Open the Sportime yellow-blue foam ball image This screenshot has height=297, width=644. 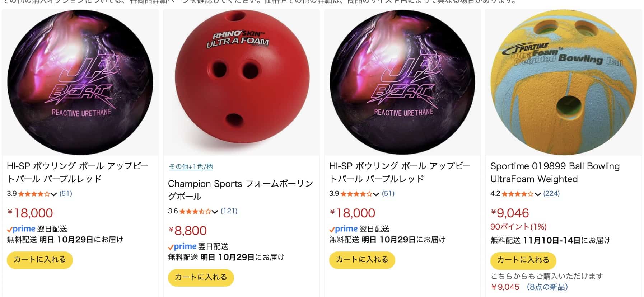tap(564, 82)
